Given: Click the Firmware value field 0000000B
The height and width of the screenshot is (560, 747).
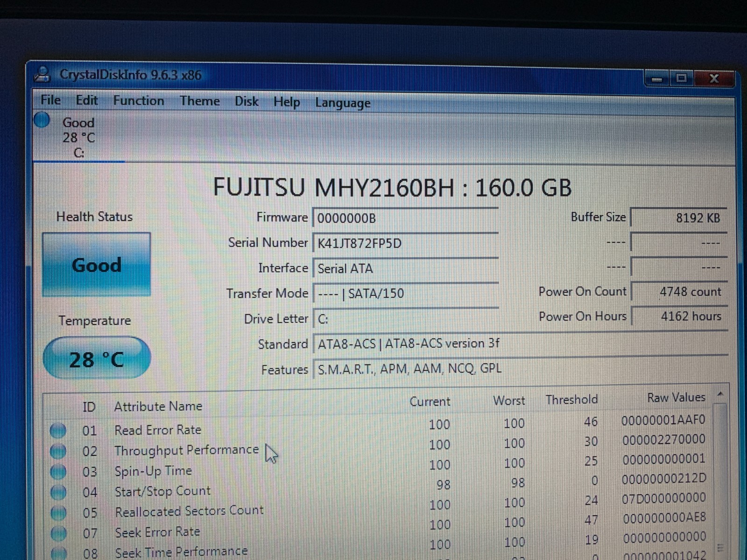Looking at the screenshot, I should click(405, 218).
